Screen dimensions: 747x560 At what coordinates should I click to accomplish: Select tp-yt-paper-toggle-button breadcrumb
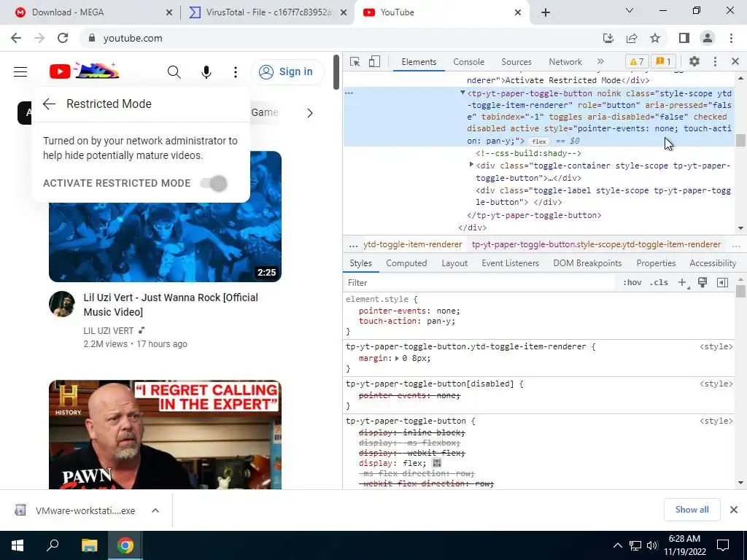[596, 245]
